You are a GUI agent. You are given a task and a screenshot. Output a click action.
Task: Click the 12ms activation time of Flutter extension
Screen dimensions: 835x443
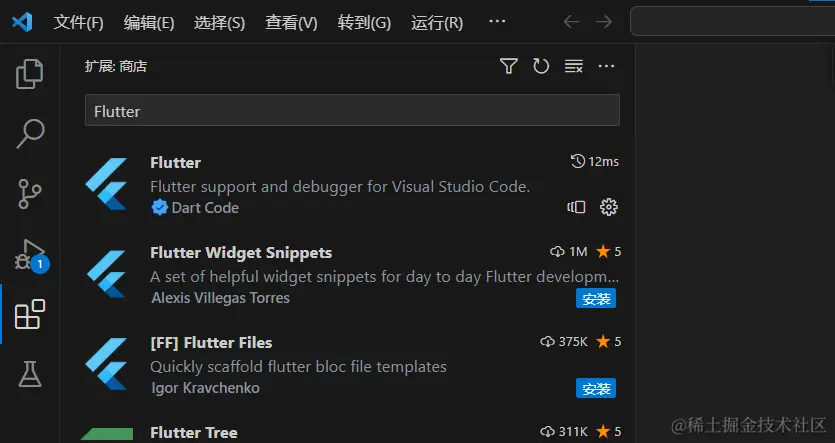point(595,161)
